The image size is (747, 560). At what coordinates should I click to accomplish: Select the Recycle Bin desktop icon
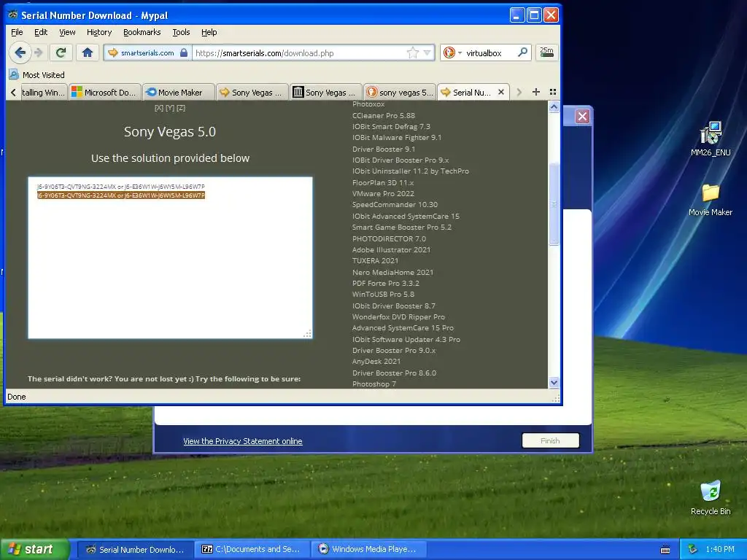tap(711, 498)
